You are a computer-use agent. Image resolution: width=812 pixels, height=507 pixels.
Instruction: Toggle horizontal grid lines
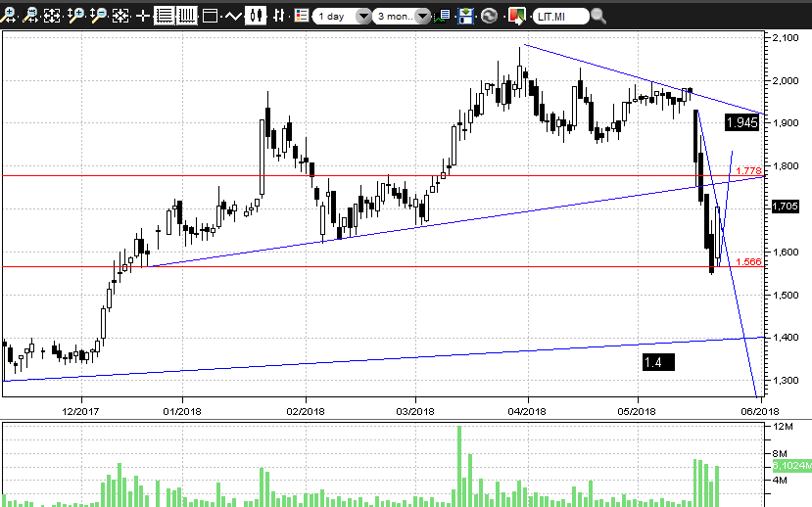(x=164, y=16)
